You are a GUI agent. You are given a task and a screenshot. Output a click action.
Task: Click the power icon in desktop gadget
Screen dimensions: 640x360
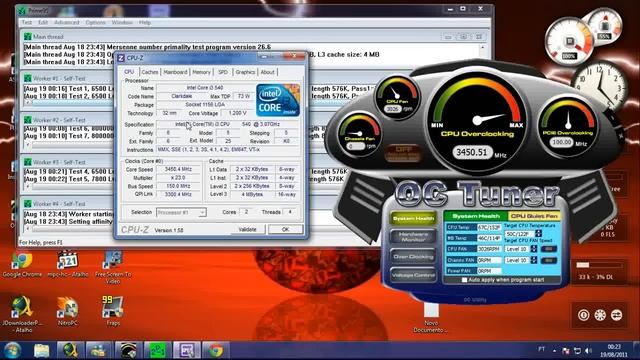pyautogui.click(x=584, y=315)
